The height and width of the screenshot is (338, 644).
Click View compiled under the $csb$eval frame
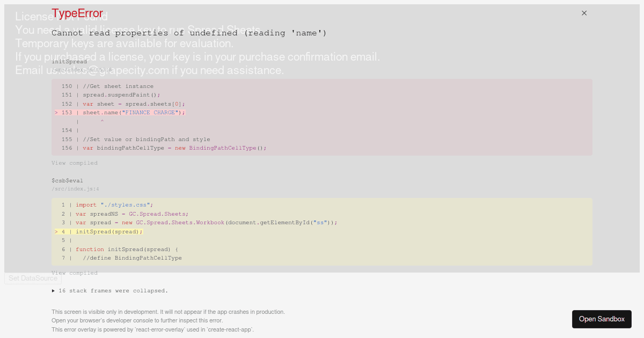coord(75,273)
